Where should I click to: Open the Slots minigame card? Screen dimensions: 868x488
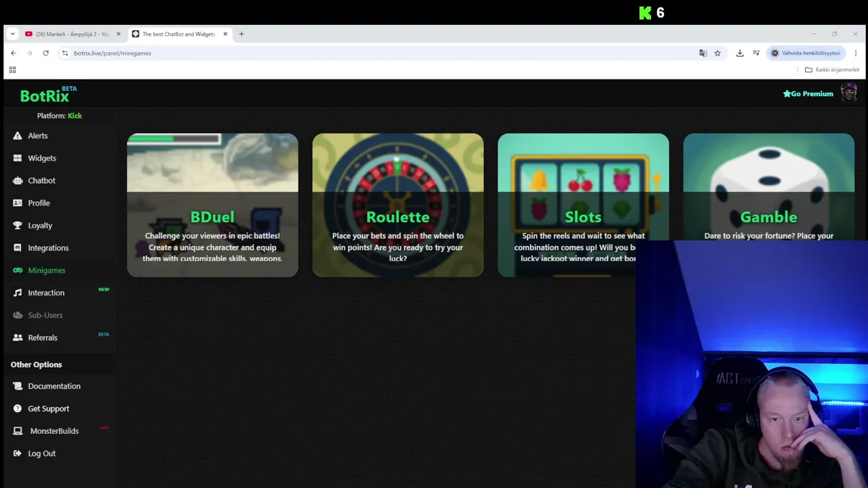point(583,205)
